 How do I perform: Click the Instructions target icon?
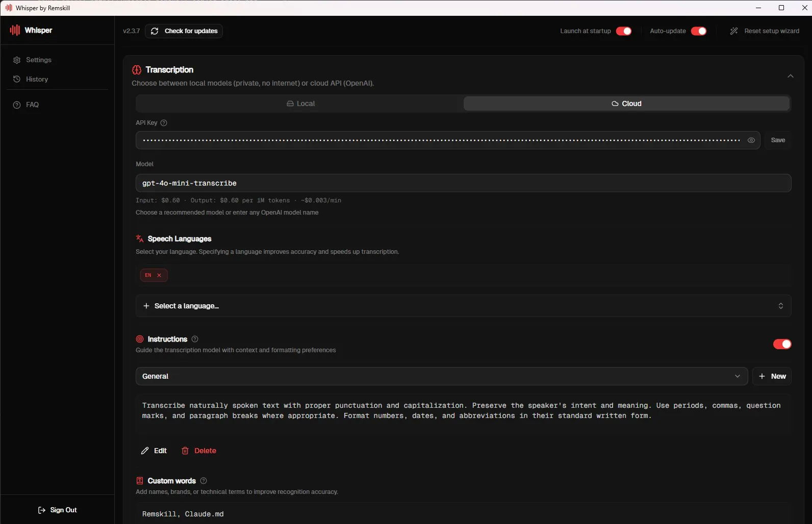[140, 339]
